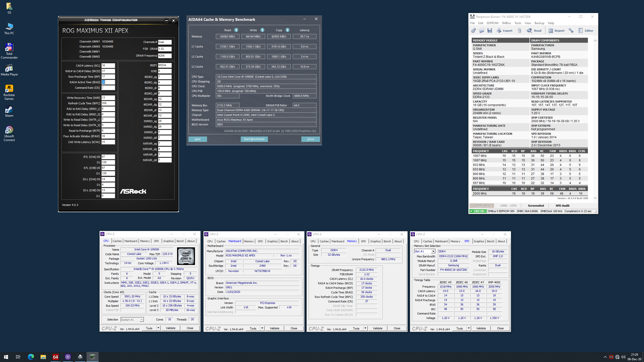
Task: Click the floppy disk save icon in Thaiphoon Burner
Action: (490, 30)
